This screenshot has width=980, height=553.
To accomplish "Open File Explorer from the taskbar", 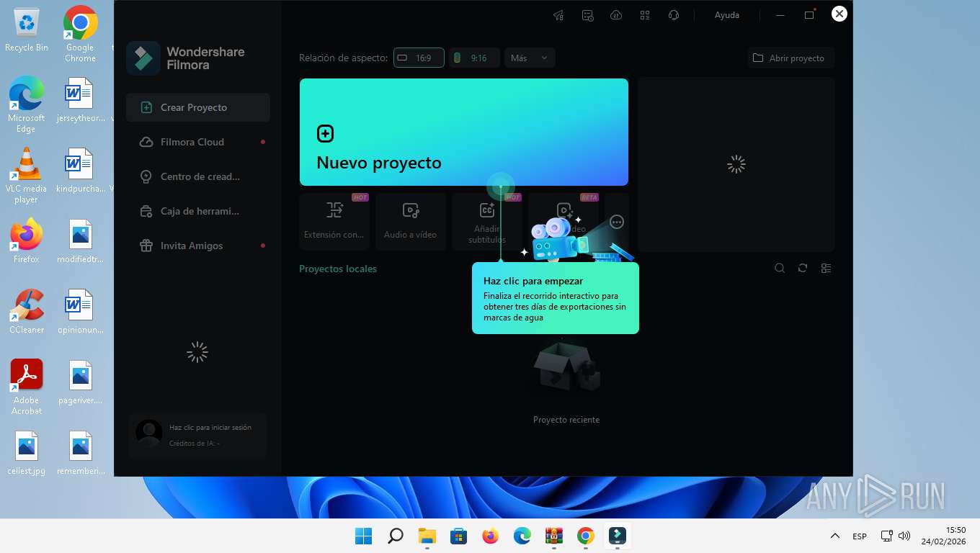I will [x=427, y=536].
